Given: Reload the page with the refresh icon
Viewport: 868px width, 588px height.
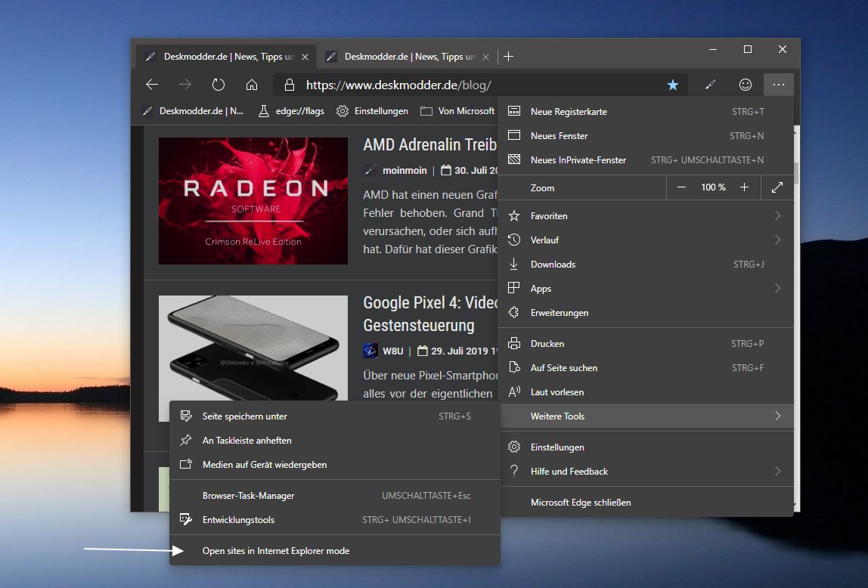Looking at the screenshot, I should click(218, 85).
